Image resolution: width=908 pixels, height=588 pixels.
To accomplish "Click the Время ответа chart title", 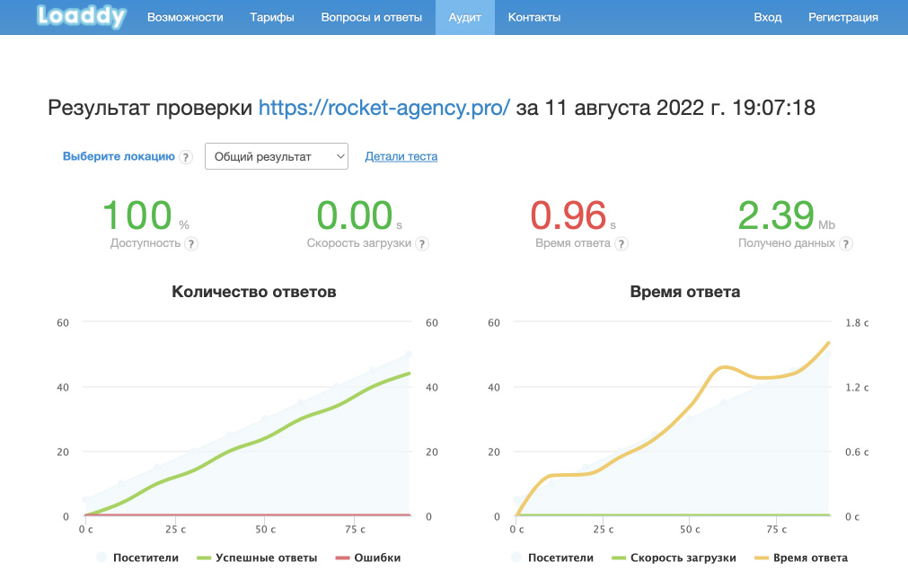I will [684, 292].
